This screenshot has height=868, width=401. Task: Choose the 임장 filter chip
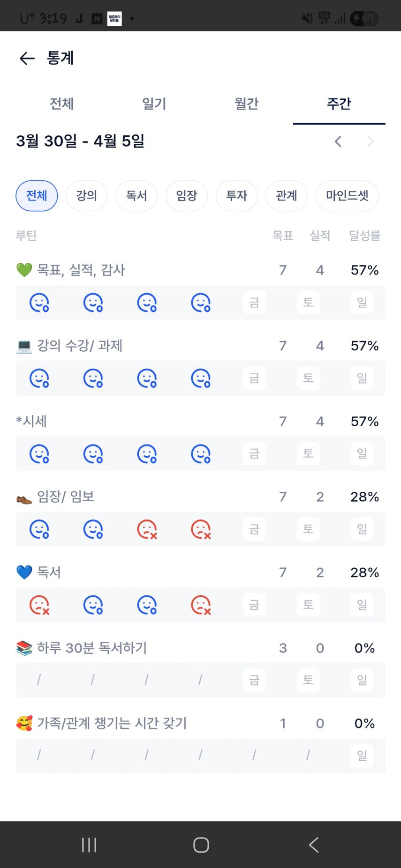[187, 196]
